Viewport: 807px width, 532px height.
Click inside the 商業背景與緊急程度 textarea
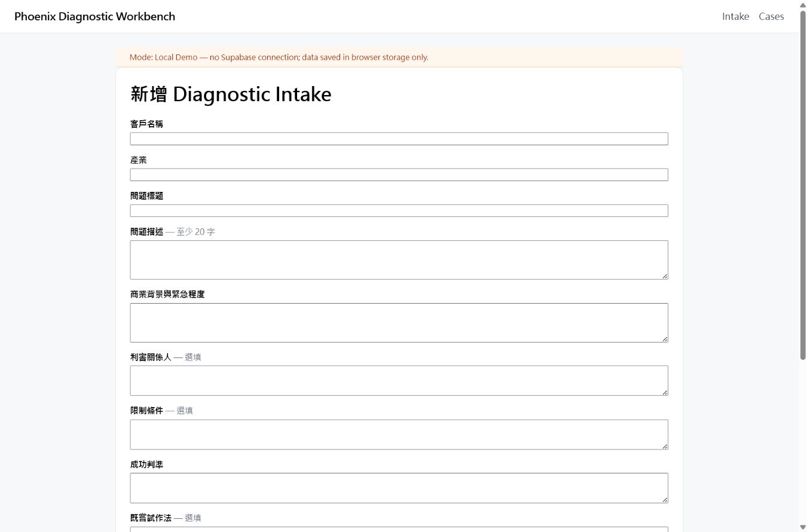point(399,323)
